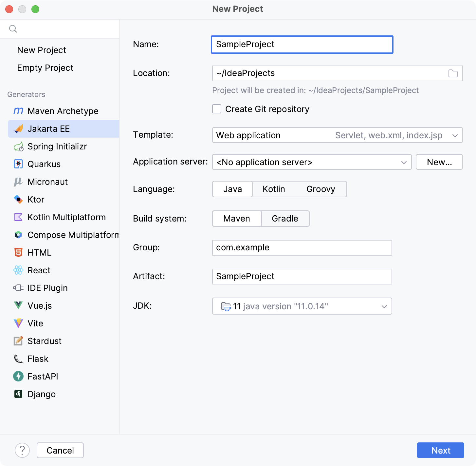Click the Micronaut mu icon

[18, 182]
